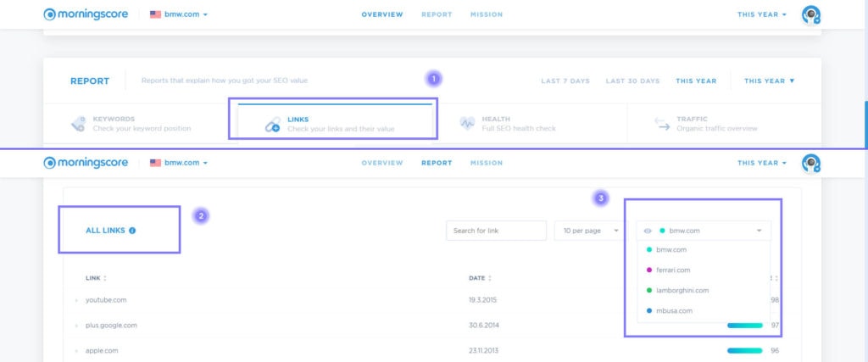The width and height of the screenshot is (868, 362).
Task: Open the THIS YEAR ▼ dropdown in report panel
Action: point(770,81)
